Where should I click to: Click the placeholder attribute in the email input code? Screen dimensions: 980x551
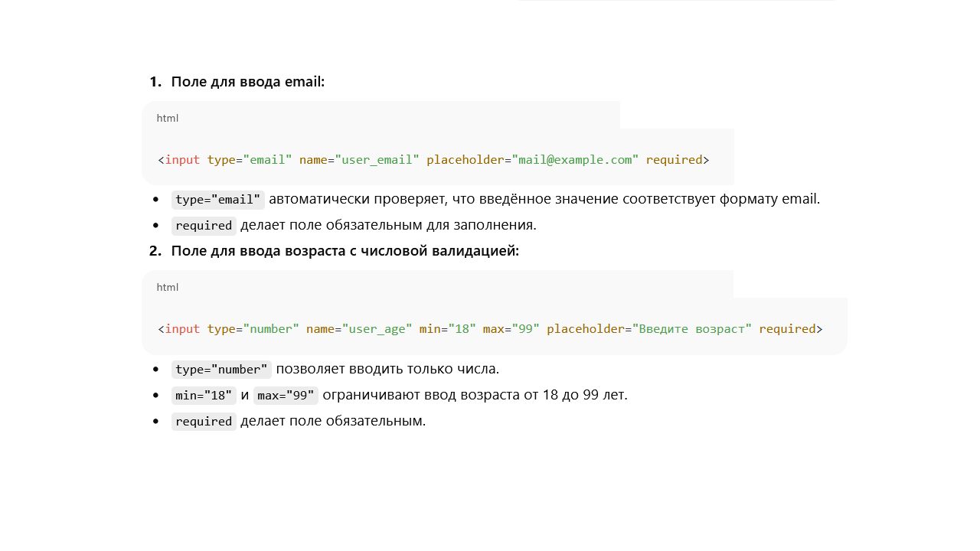[465, 160]
